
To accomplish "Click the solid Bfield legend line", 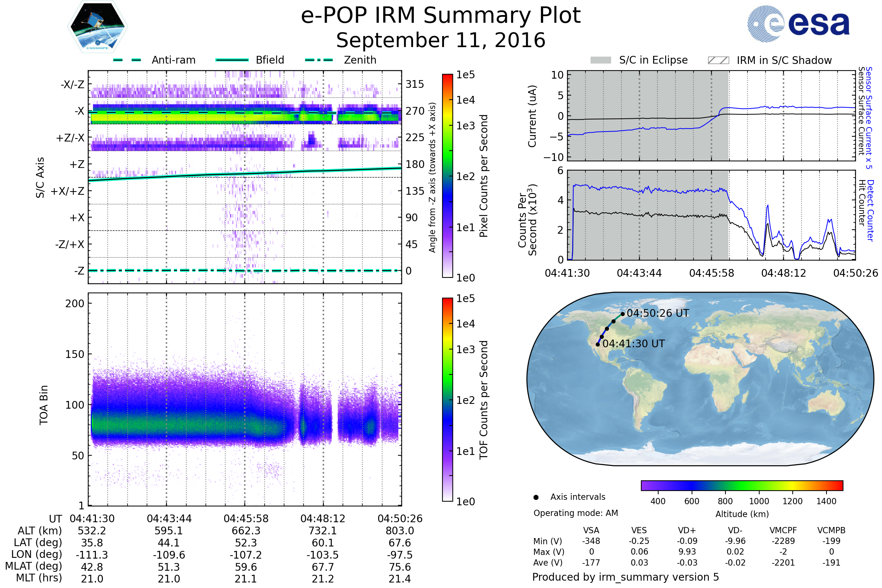I will click(232, 60).
